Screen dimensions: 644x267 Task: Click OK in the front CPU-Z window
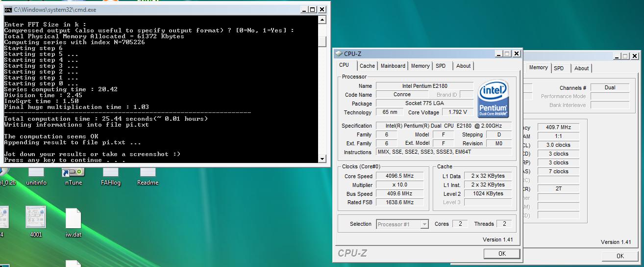[502, 253]
